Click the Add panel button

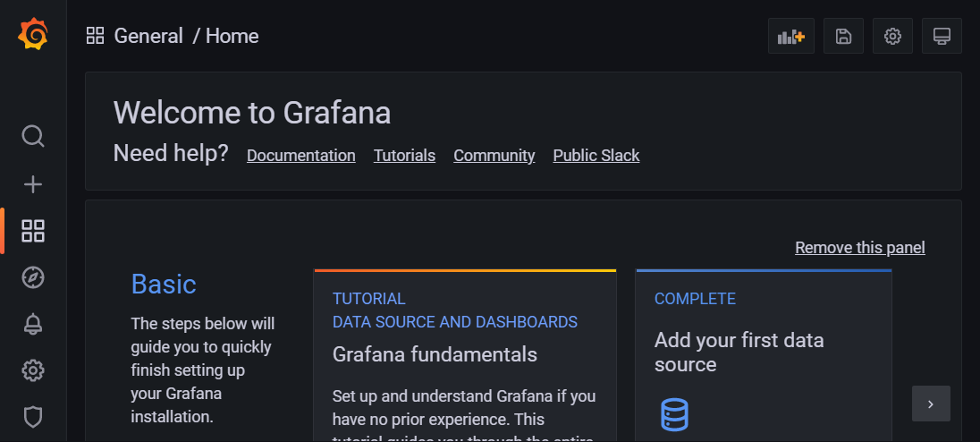(x=790, y=36)
